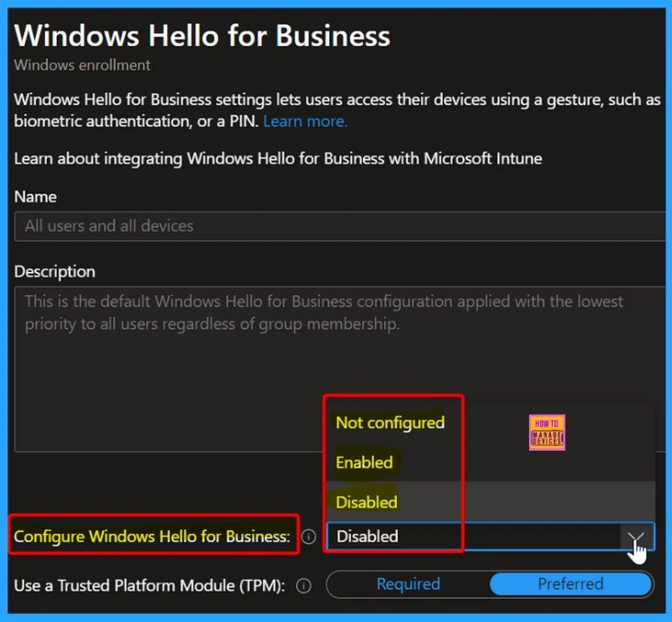Viewport: 672px width, 622px height.
Task: Set TPM option to Preferred
Action: coord(570,584)
